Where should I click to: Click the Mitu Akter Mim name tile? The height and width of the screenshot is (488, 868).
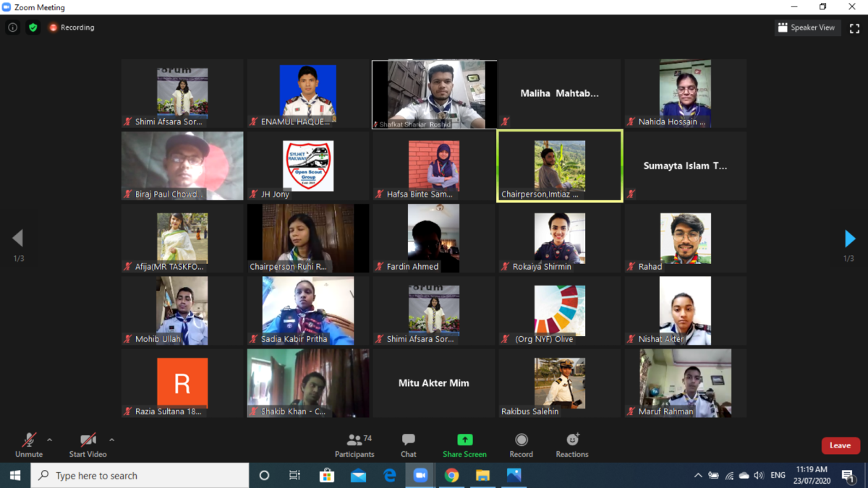click(x=434, y=383)
